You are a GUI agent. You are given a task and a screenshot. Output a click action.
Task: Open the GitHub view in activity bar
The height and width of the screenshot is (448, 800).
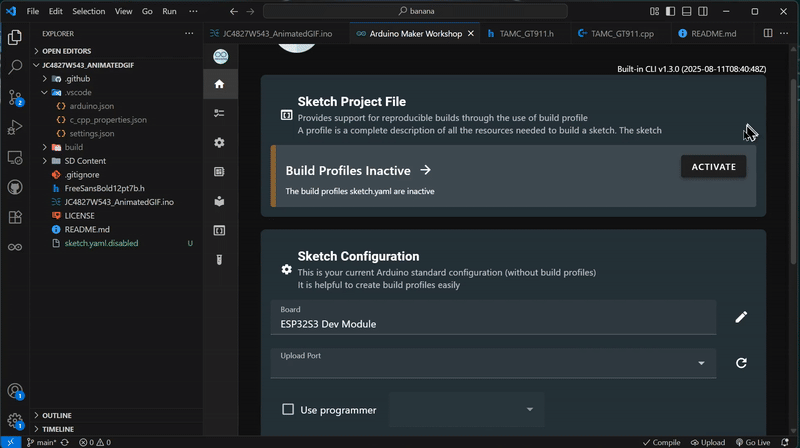click(15, 187)
